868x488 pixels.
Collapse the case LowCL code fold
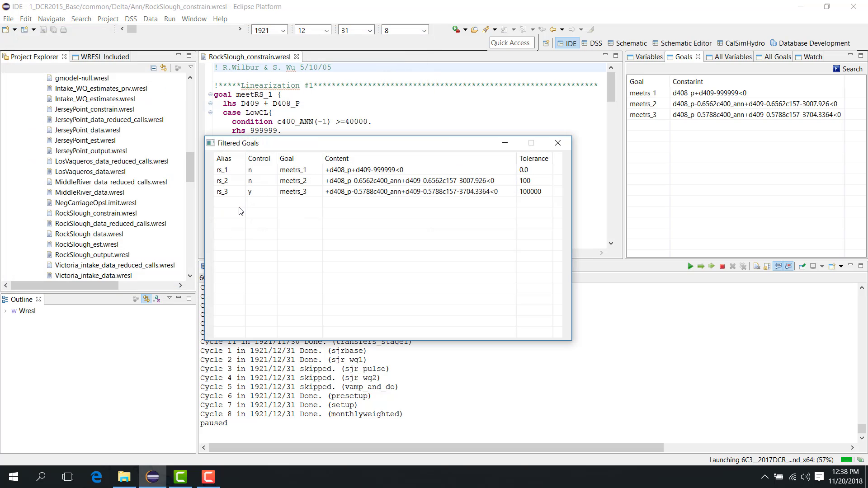click(210, 113)
